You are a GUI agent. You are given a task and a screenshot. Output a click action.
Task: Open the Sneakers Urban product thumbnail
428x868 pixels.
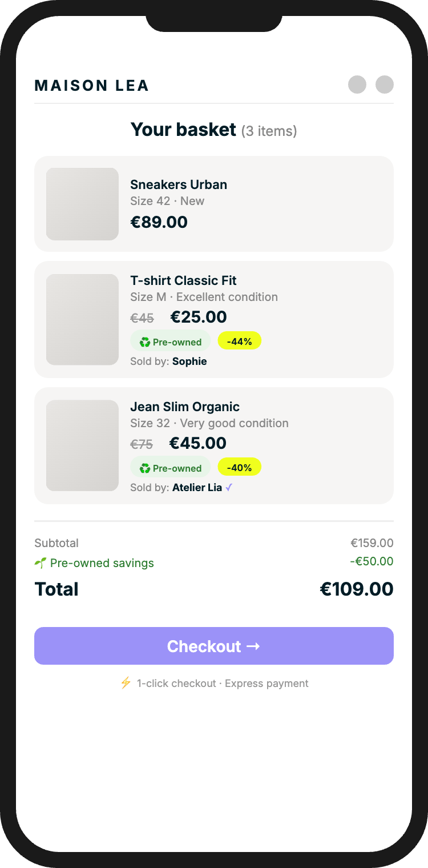tap(82, 204)
